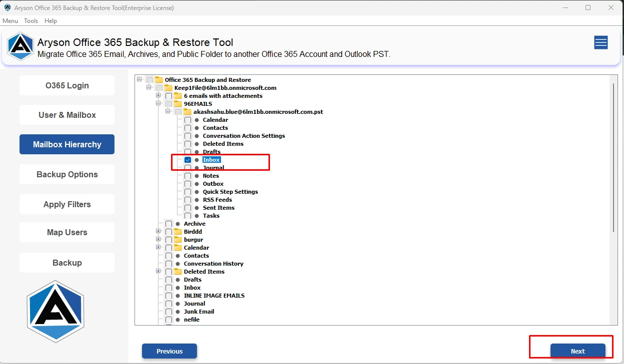Image resolution: width=624 pixels, height=364 pixels.
Task: Expand the root-level Calendar node
Action: [158, 247]
